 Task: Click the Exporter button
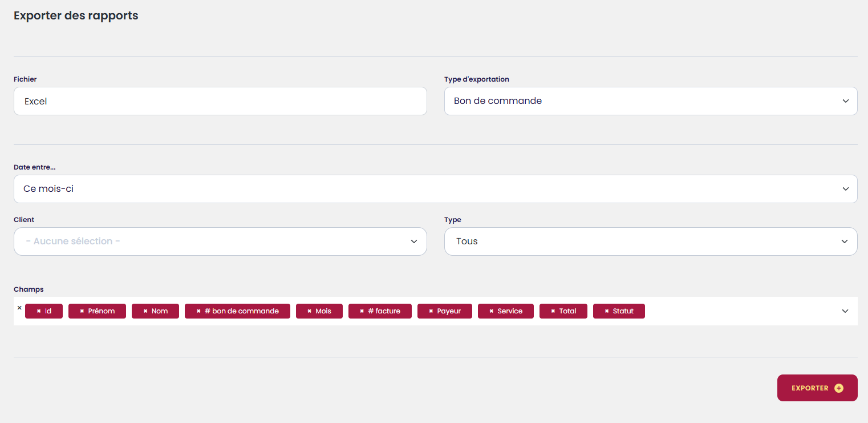point(810,388)
